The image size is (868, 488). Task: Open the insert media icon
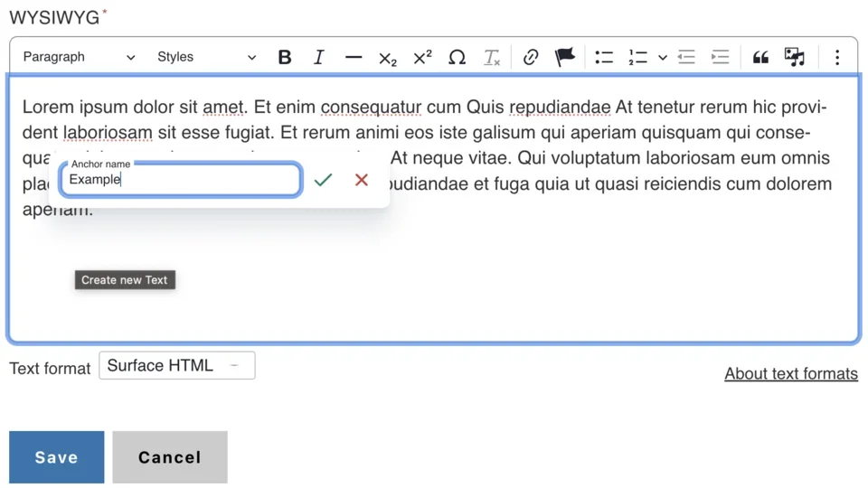click(795, 57)
